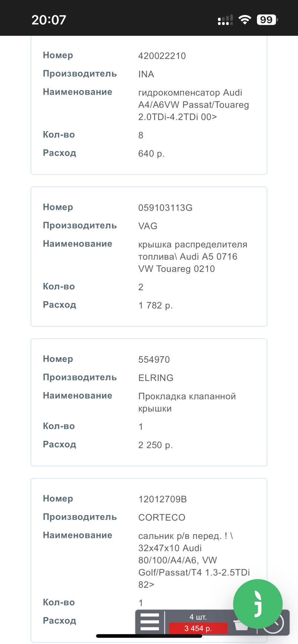
Task: Tap the 1 782 р. cost value
Action: click(x=155, y=305)
